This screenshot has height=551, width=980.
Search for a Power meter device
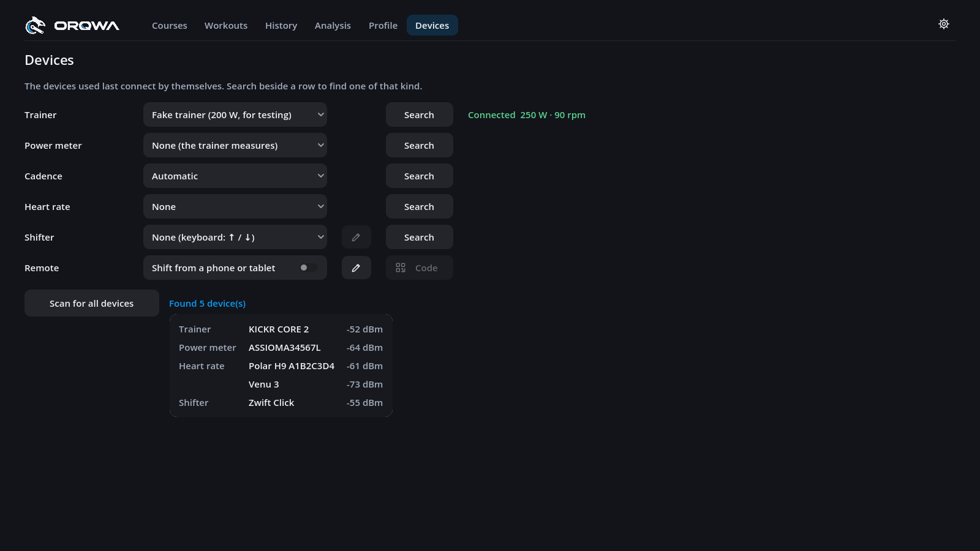pyautogui.click(x=420, y=145)
